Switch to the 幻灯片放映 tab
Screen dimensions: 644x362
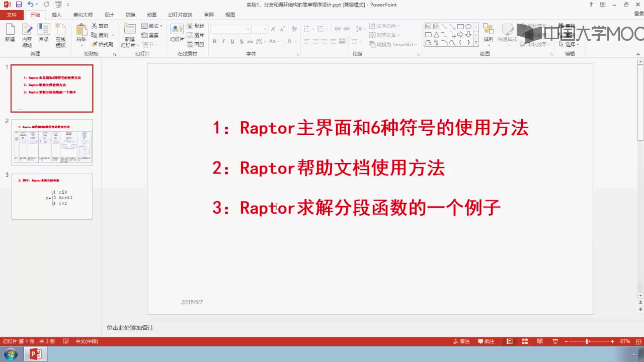[x=180, y=15]
